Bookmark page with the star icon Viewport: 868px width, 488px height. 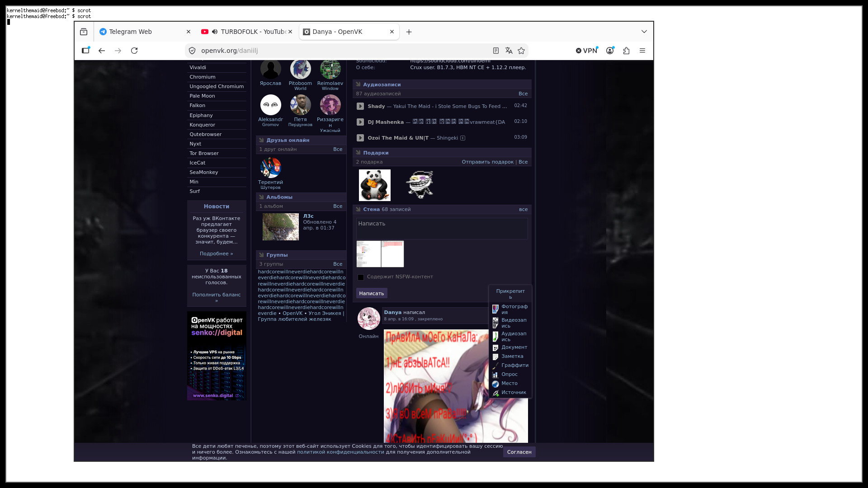[x=521, y=51]
